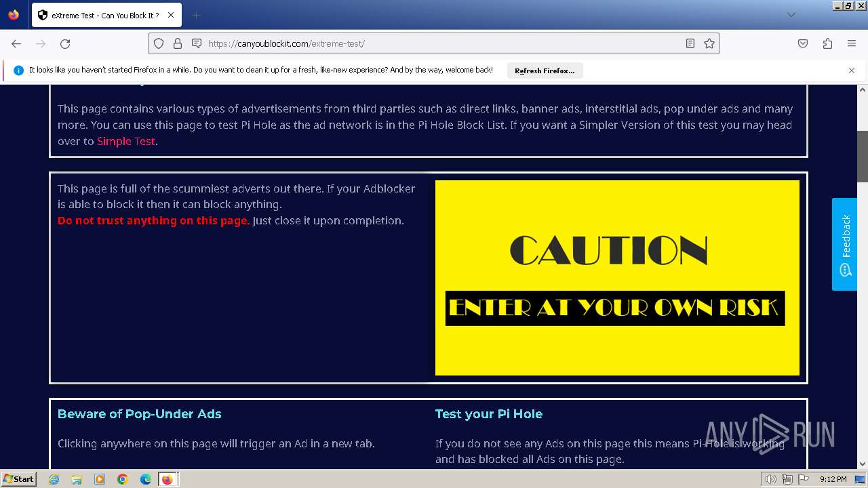Click the Refresh Firefox button

(545, 70)
